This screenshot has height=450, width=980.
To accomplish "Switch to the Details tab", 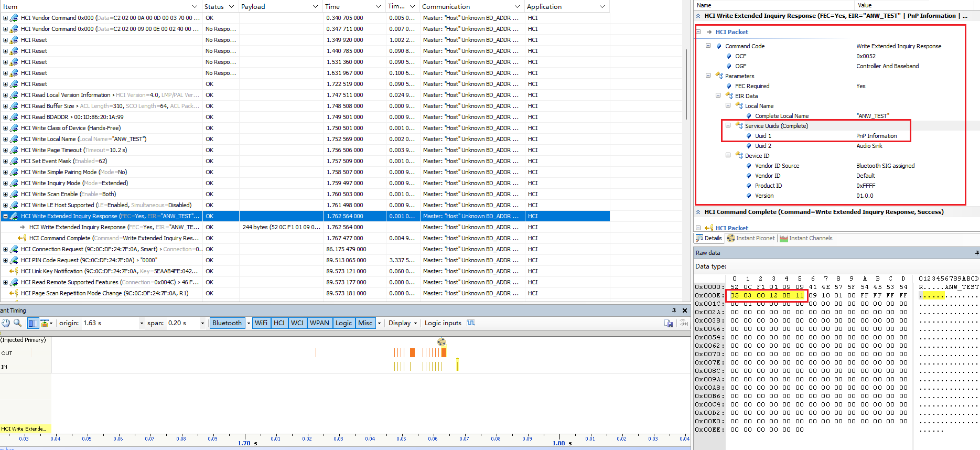I will [709, 238].
